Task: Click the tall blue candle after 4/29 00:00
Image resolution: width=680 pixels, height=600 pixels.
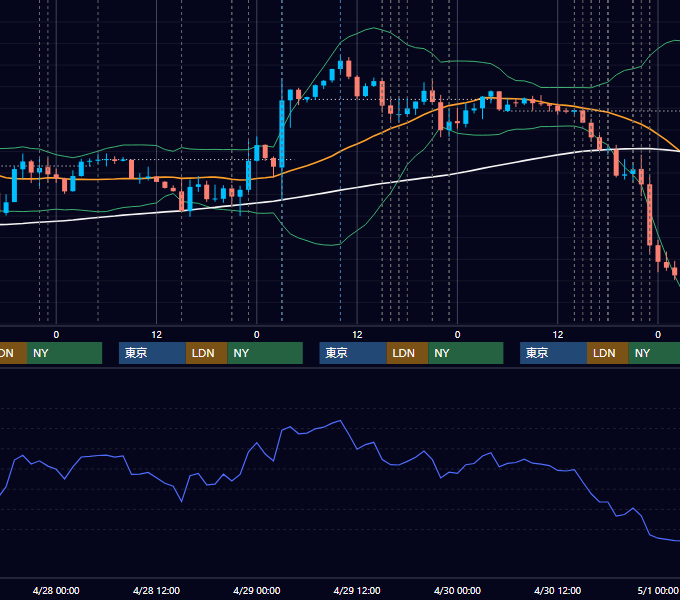Action: (x=282, y=134)
